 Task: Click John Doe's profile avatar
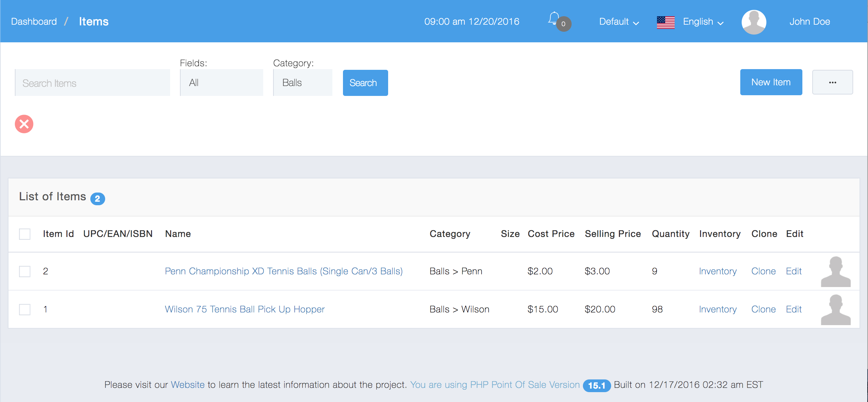pos(754,22)
